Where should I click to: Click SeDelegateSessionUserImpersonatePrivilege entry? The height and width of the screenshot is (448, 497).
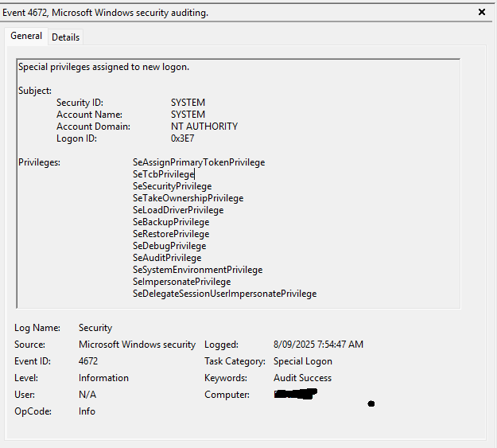(224, 294)
